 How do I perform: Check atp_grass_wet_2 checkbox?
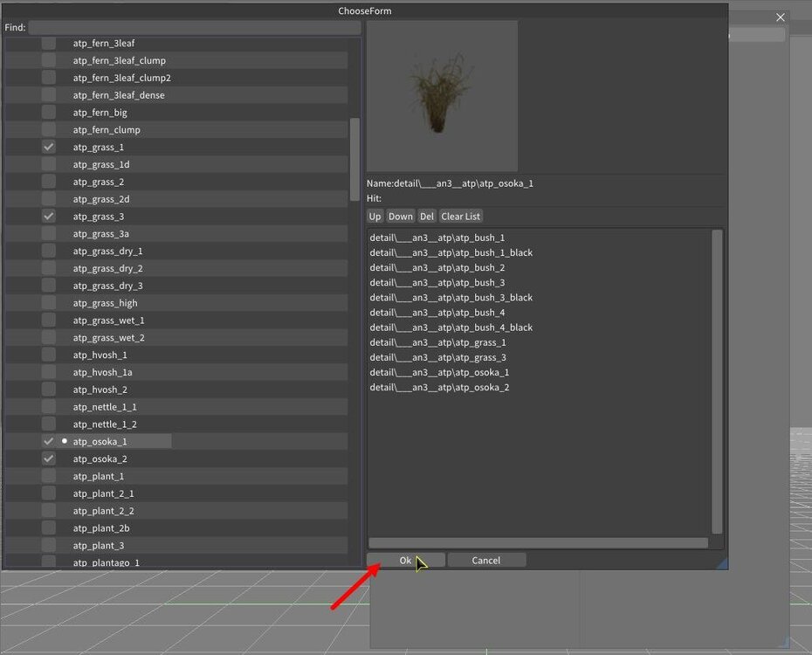pos(49,338)
